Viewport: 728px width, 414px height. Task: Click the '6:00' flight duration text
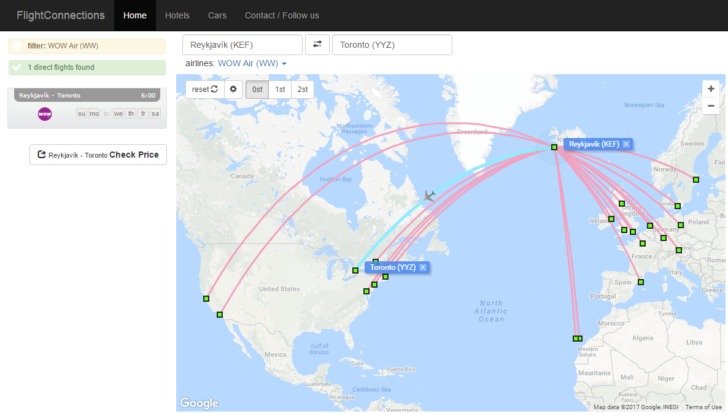click(148, 95)
